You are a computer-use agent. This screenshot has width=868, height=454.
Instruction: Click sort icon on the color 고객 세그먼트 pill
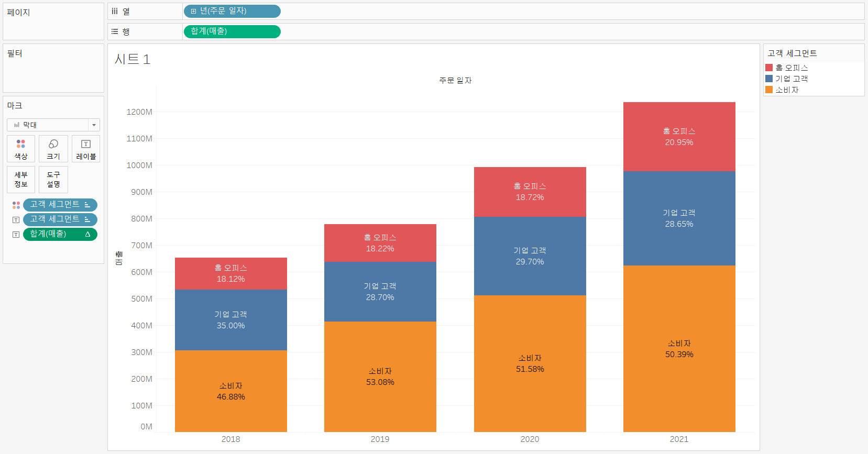pyautogui.click(x=87, y=205)
